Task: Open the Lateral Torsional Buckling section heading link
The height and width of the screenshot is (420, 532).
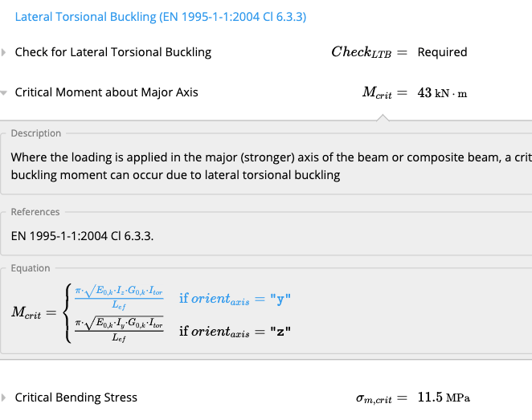Action: click(161, 17)
